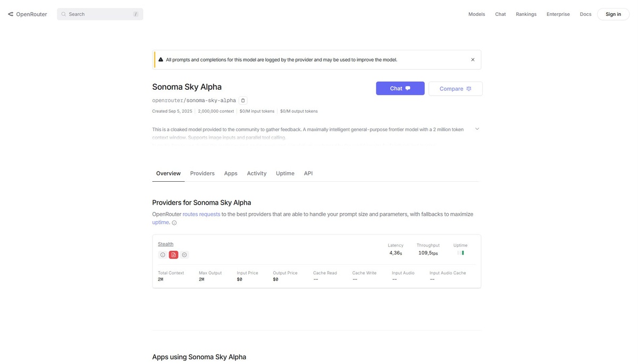Click the Throughput value 109,5tps
Screen dimensions: 638x364
(x=428, y=253)
